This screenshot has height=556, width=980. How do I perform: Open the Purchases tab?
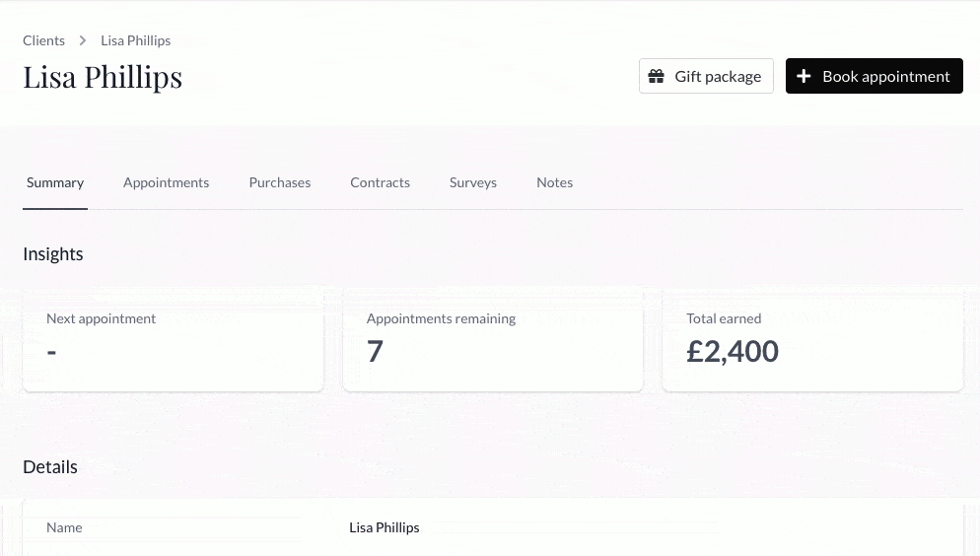[x=279, y=182]
